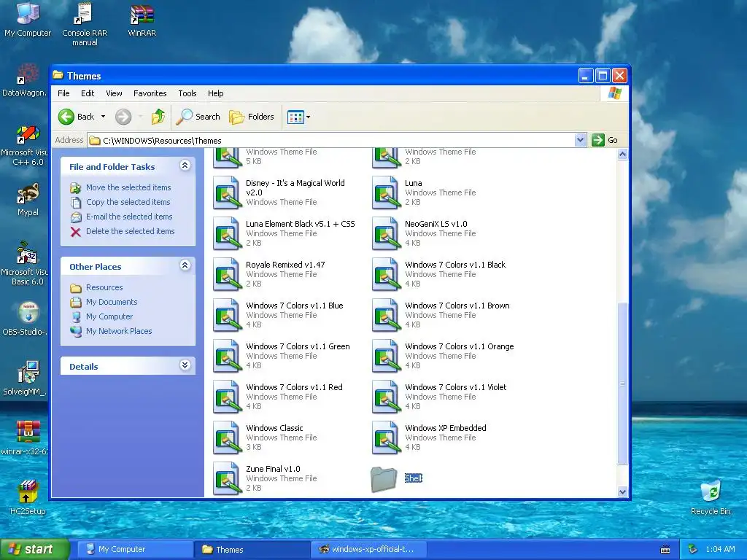Select Luna Element Black v5.1 theme icon
747x560 pixels.
point(226,233)
